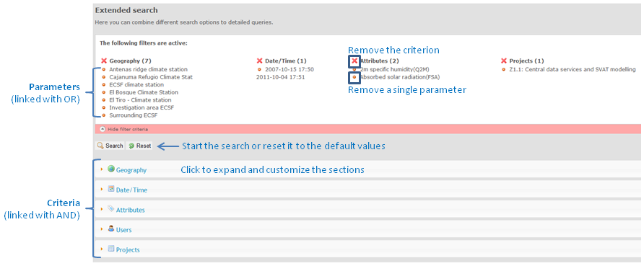Remove the El Tiro climate station bullet
Image resolution: width=644 pixels, height=266 pixels.
click(104, 100)
